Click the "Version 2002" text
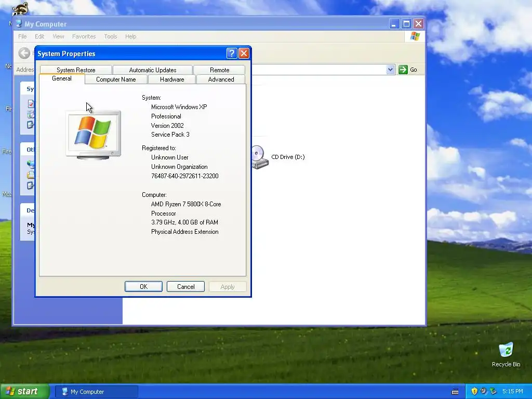The width and height of the screenshot is (532, 399). pos(167,126)
